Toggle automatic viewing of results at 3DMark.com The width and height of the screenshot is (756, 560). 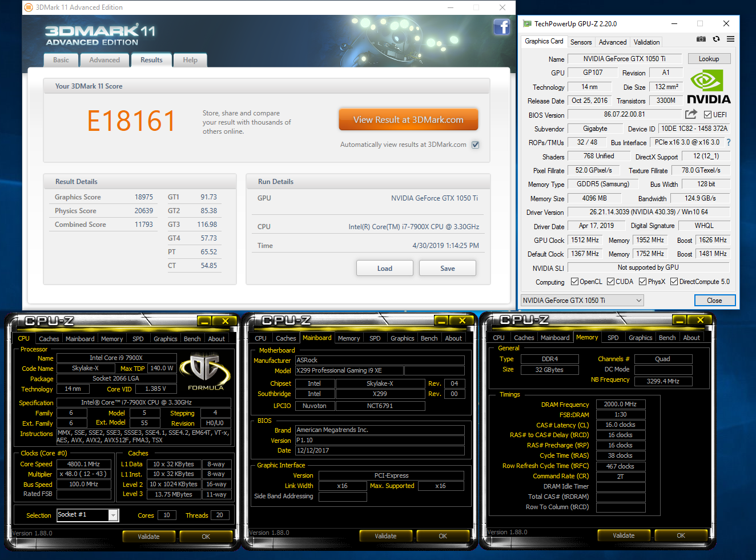click(475, 145)
